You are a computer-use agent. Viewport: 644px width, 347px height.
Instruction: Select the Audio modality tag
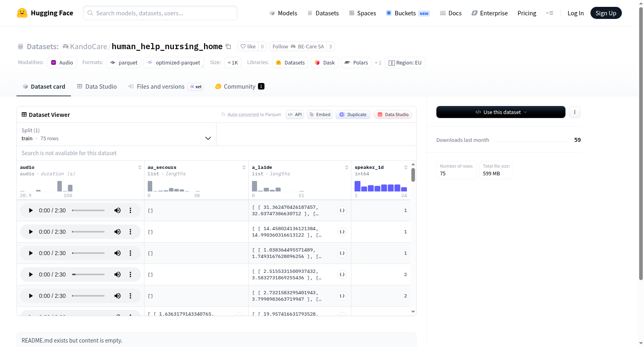(62, 62)
